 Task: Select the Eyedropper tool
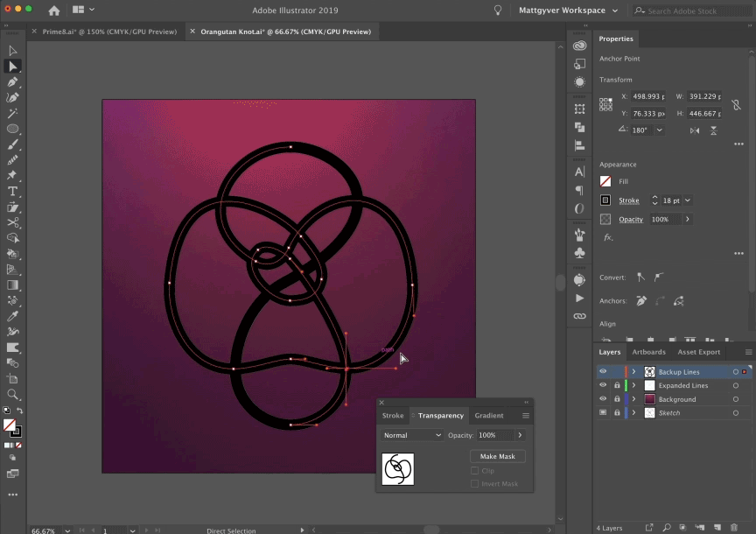[12, 314]
